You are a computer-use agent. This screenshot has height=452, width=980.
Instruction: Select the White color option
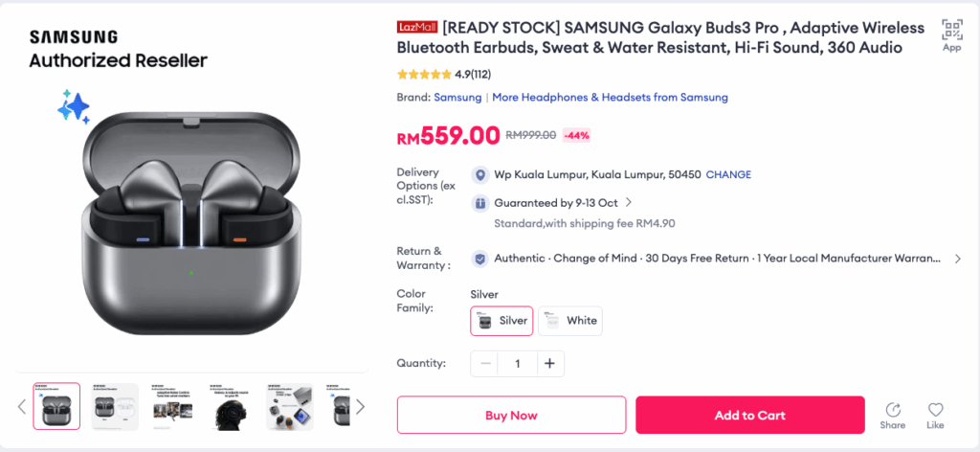[x=570, y=321]
